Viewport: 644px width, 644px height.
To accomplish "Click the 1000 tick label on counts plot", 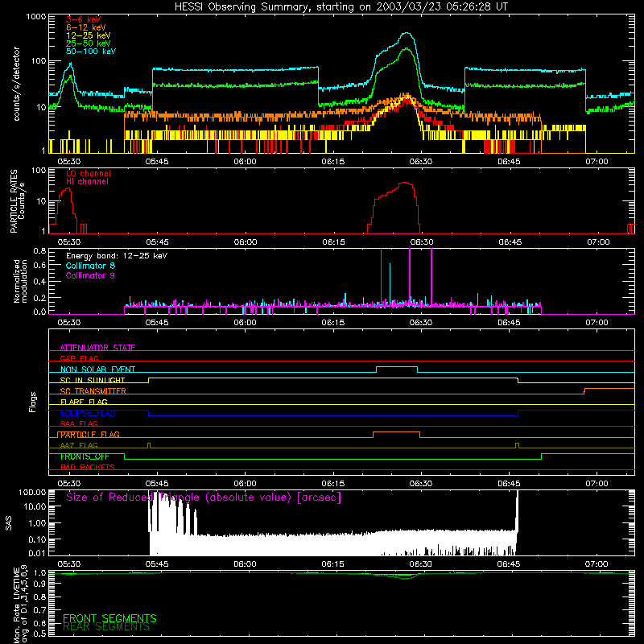I will click(36, 17).
